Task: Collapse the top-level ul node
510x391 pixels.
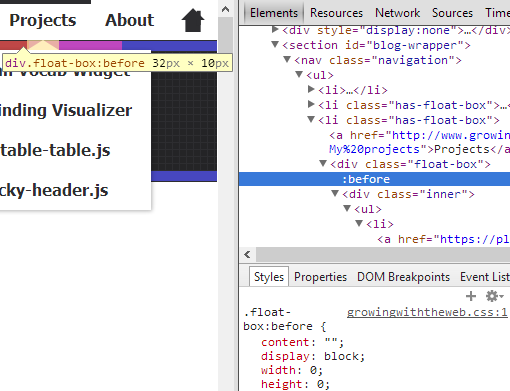Action: tap(299, 74)
